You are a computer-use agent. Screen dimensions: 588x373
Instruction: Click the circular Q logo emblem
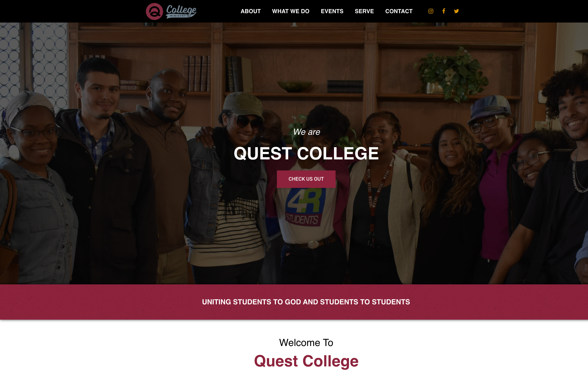[x=154, y=11]
